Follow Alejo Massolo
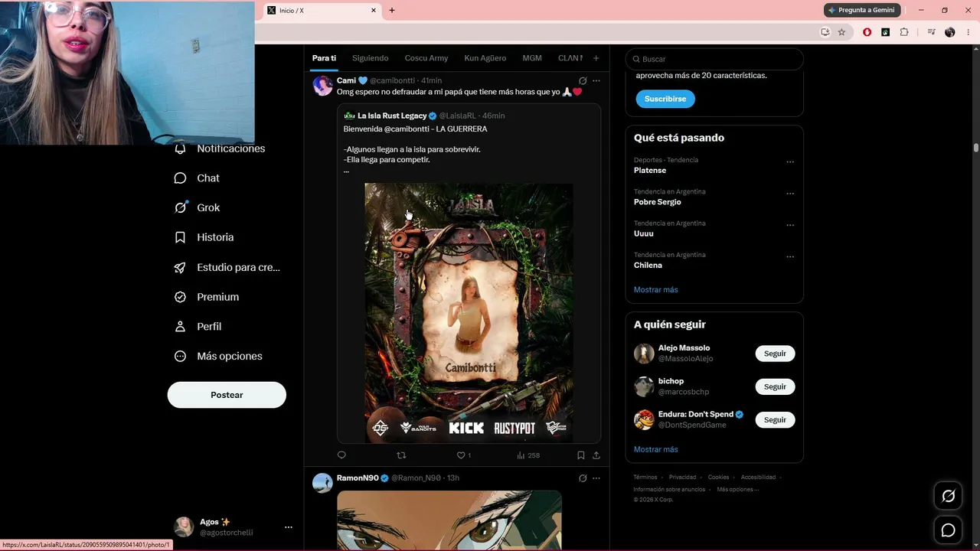 (775, 354)
